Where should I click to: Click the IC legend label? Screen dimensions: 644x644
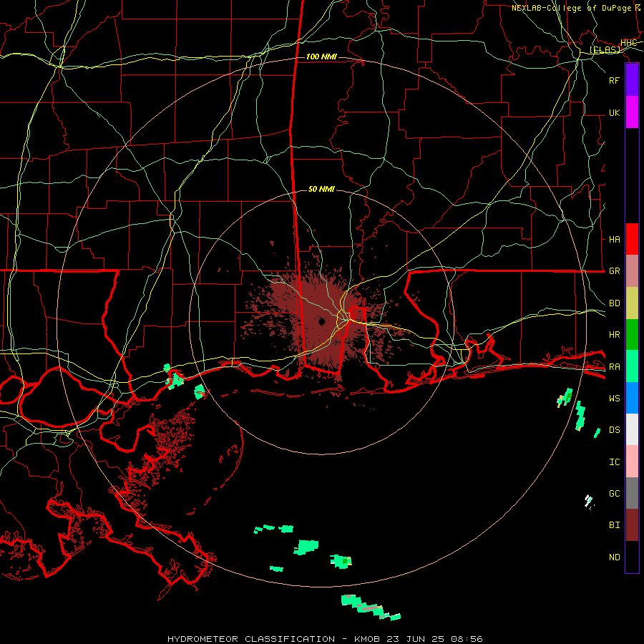pyautogui.click(x=614, y=462)
